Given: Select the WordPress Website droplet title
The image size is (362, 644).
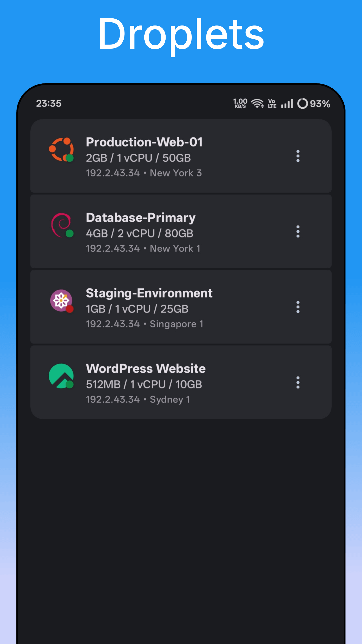Looking at the screenshot, I should coord(146,369).
